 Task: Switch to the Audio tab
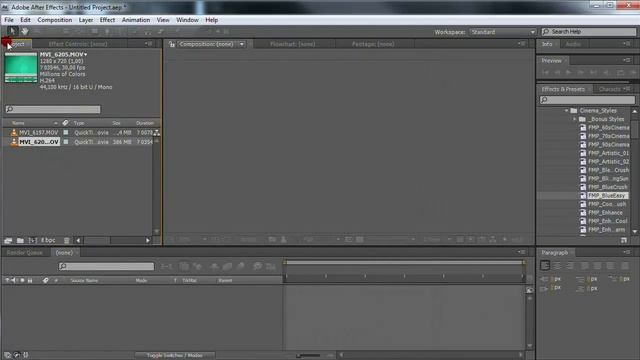[x=573, y=44]
